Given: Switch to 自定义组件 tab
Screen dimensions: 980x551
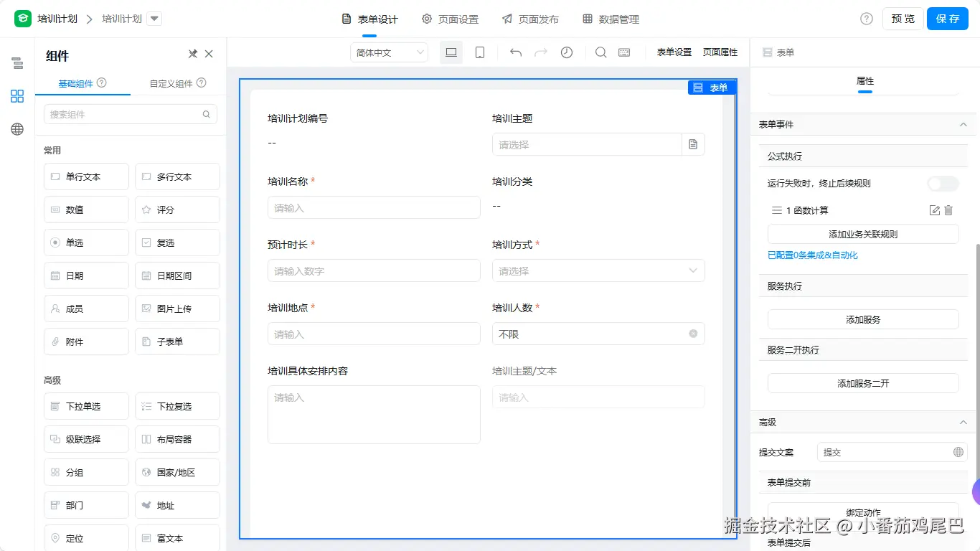Looking at the screenshot, I should (x=178, y=83).
